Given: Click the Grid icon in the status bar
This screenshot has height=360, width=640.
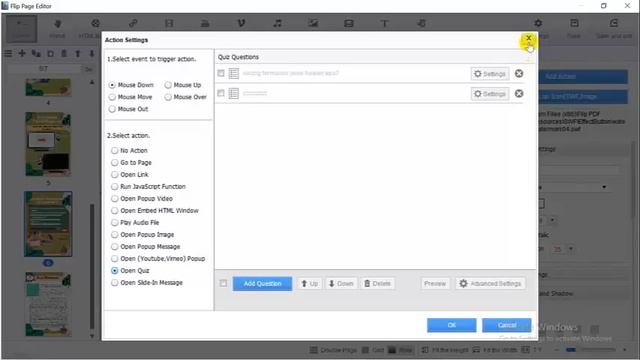Looking at the screenshot, I should (x=365, y=350).
